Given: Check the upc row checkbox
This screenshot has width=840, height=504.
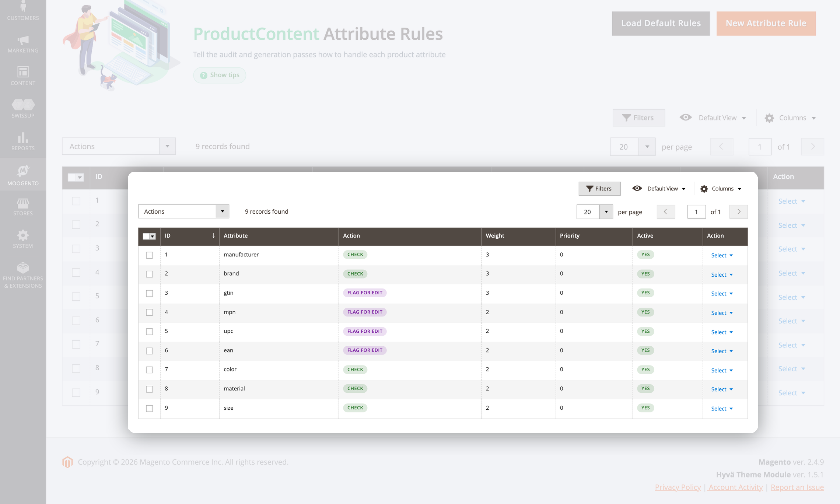Looking at the screenshot, I should [x=149, y=332].
